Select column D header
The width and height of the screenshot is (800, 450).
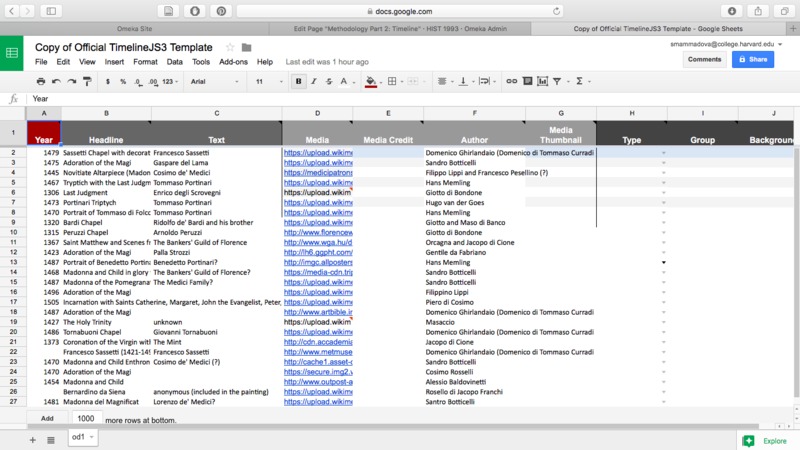click(317, 113)
